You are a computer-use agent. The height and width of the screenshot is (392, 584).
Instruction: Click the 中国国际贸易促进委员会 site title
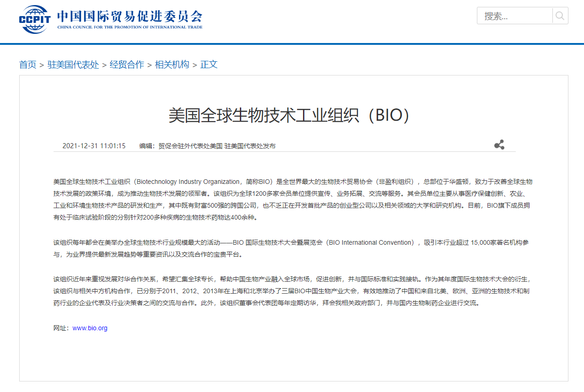(130, 16)
